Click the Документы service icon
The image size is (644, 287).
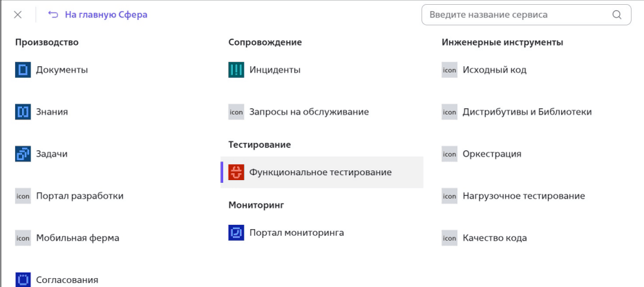(x=23, y=70)
